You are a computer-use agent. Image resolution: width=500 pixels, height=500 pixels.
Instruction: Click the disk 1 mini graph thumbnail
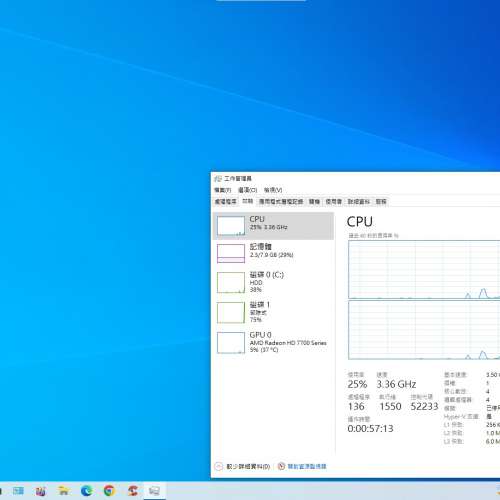(x=231, y=313)
